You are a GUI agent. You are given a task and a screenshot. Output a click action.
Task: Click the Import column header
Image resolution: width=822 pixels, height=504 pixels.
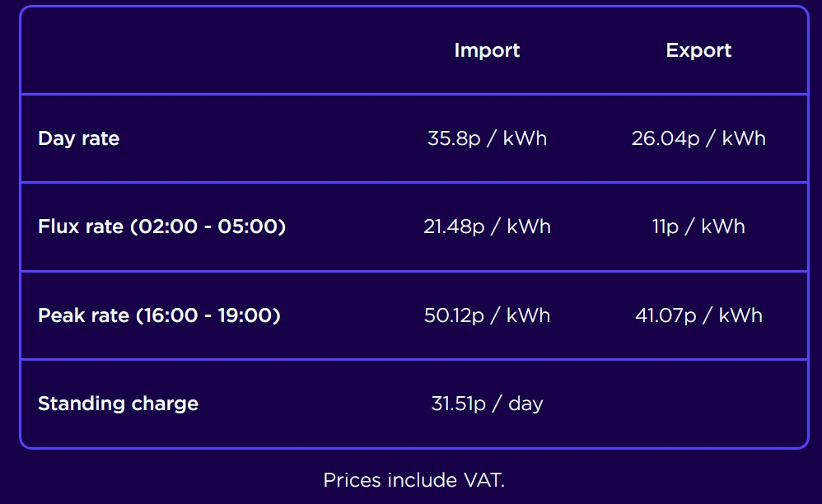pos(487,51)
